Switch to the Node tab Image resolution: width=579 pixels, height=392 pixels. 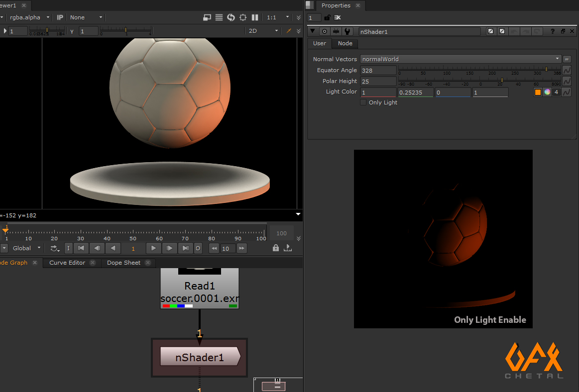(x=345, y=44)
